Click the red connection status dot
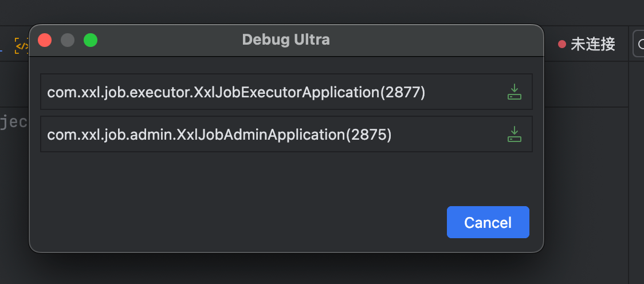This screenshot has height=284, width=644. [562, 44]
